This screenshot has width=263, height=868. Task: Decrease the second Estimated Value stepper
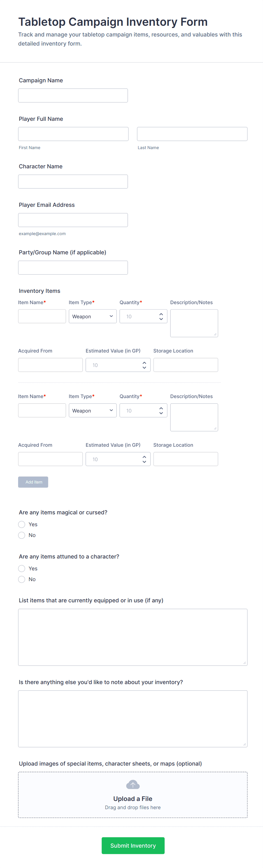pyautogui.click(x=144, y=462)
